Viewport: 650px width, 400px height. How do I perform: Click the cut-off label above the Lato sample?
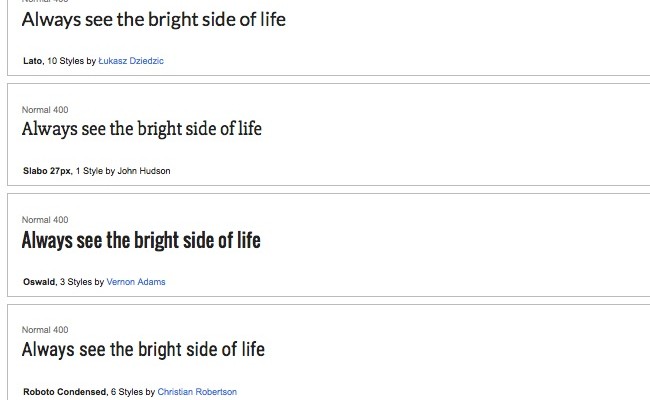click(x=45, y=2)
